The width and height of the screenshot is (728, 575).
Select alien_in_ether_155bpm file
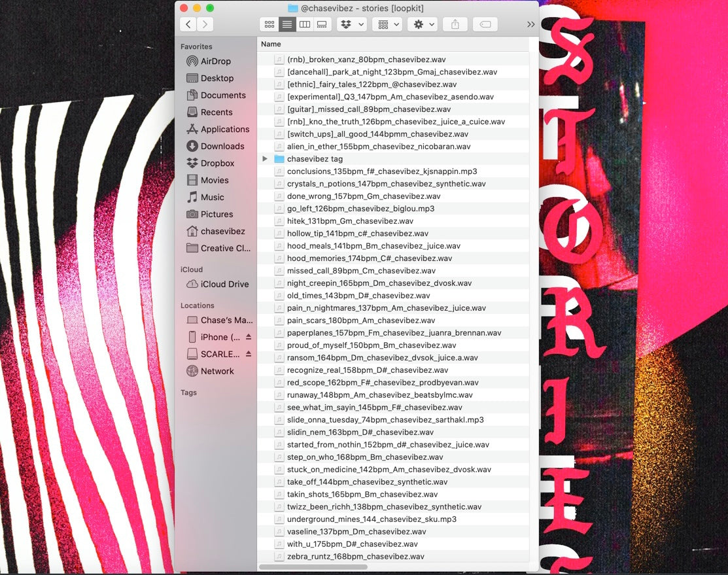click(x=393, y=147)
